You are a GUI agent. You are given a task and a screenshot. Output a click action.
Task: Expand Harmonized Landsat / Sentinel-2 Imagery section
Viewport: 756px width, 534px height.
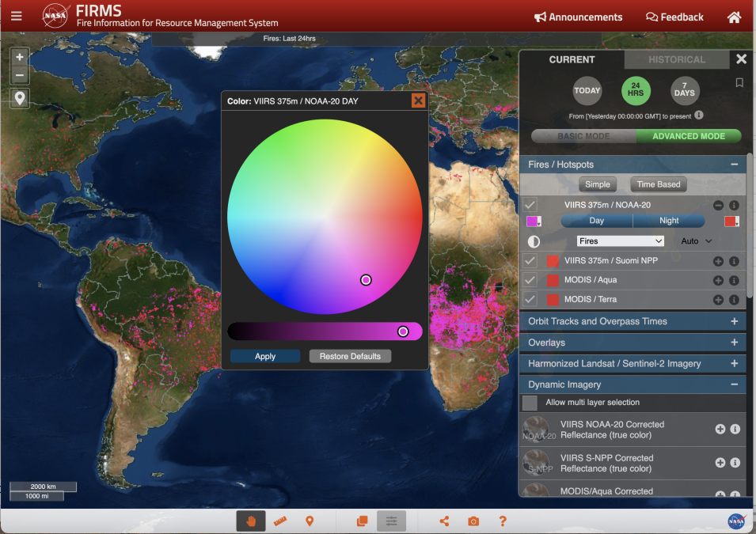[x=734, y=363]
